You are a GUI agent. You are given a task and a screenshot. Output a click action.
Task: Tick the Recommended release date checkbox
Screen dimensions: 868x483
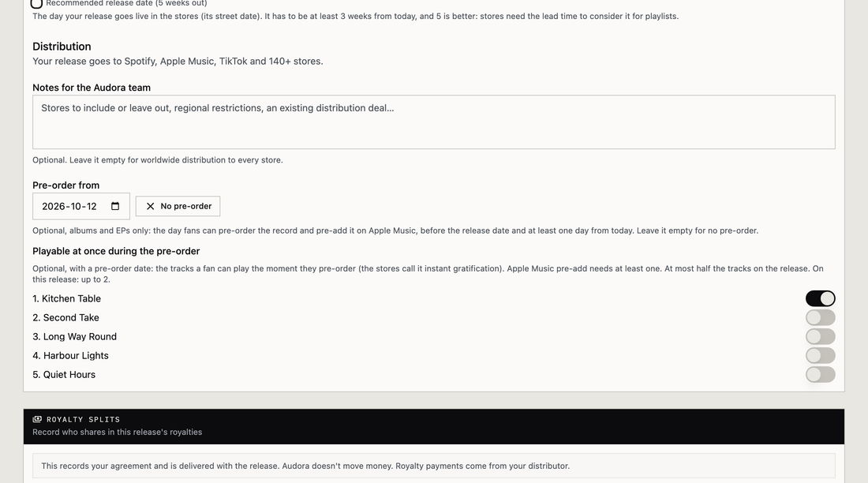(x=36, y=3)
